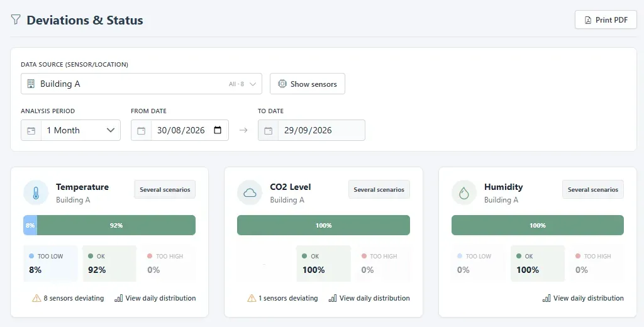644x327 pixels.
Task: Click the Humidity card title
Action: (504, 187)
